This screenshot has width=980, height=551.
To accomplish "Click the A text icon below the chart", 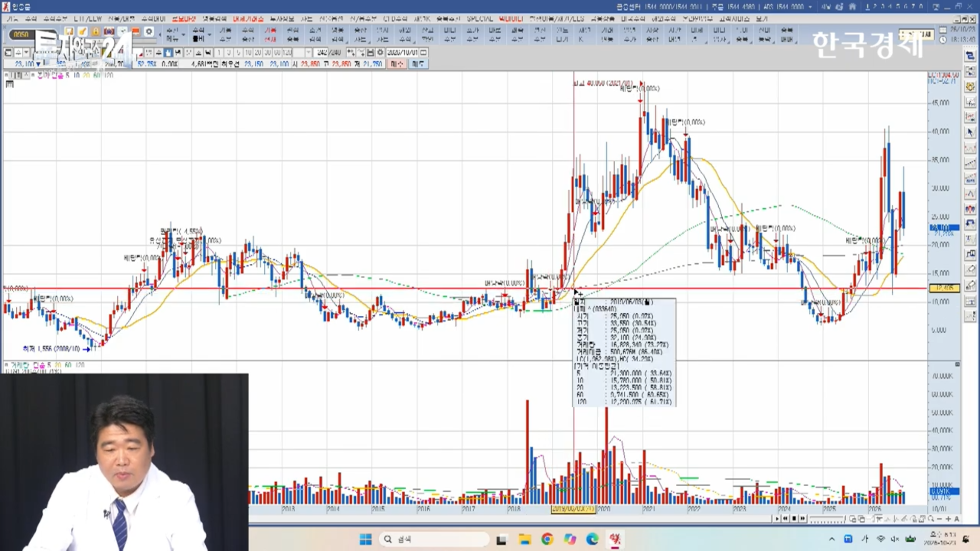I will [x=957, y=518].
